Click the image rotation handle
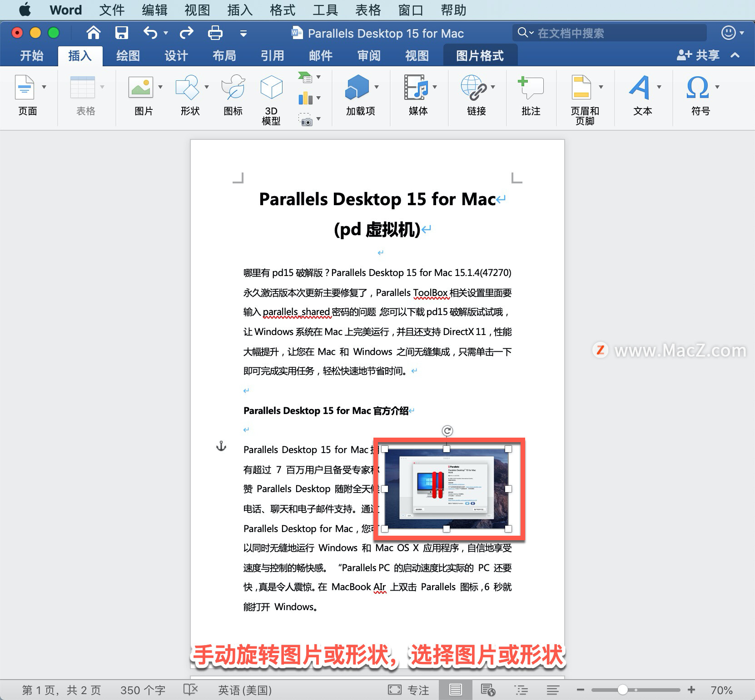Viewport: 755px width, 700px height. tap(447, 430)
